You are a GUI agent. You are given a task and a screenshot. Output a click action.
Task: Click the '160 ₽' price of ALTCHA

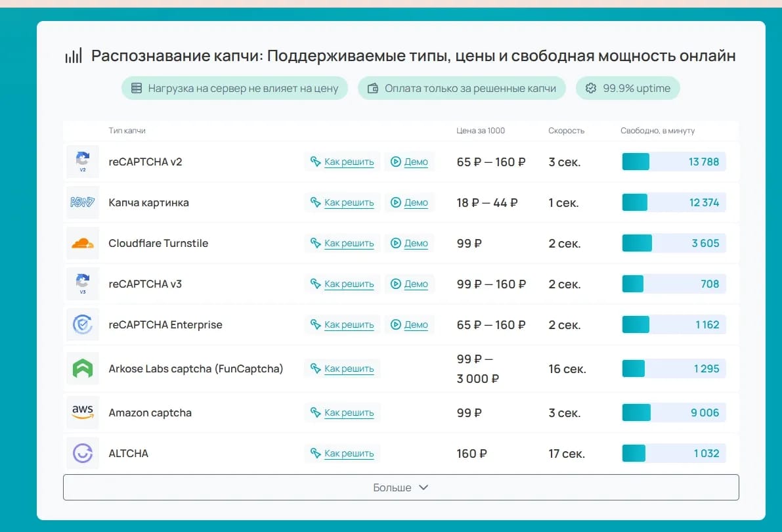tap(472, 454)
